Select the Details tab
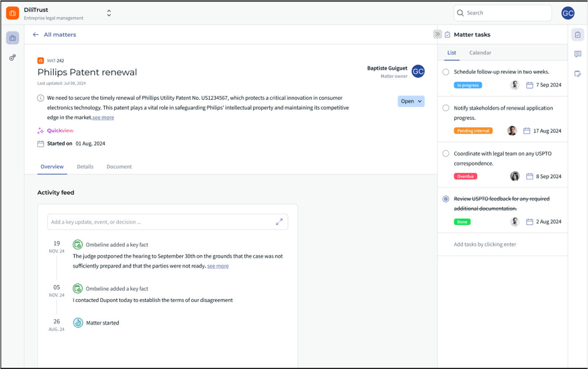This screenshot has height=369, width=588. (85, 167)
